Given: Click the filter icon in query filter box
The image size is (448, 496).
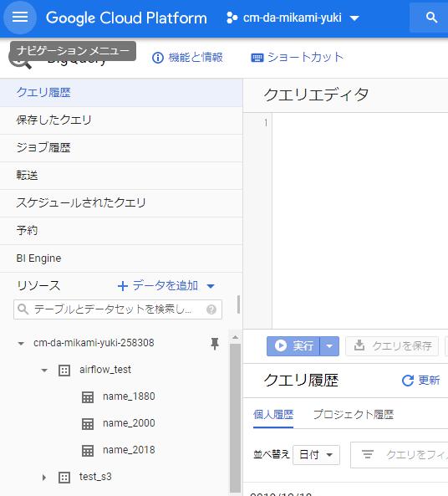Looking at the screenshot, I should [368, 454].
